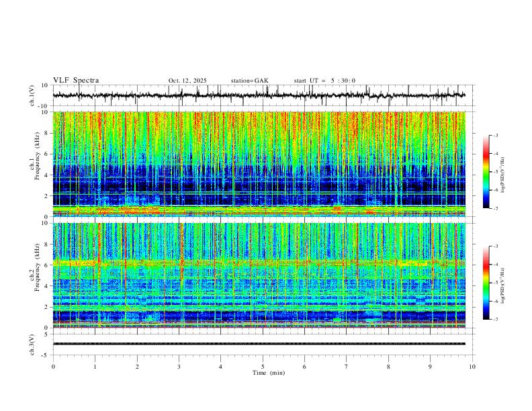Viewport: 532px width, 411px height.
Task: Click the "6" kHz tick of ch.2 spectrogram
Action: (x=46, y=265)
